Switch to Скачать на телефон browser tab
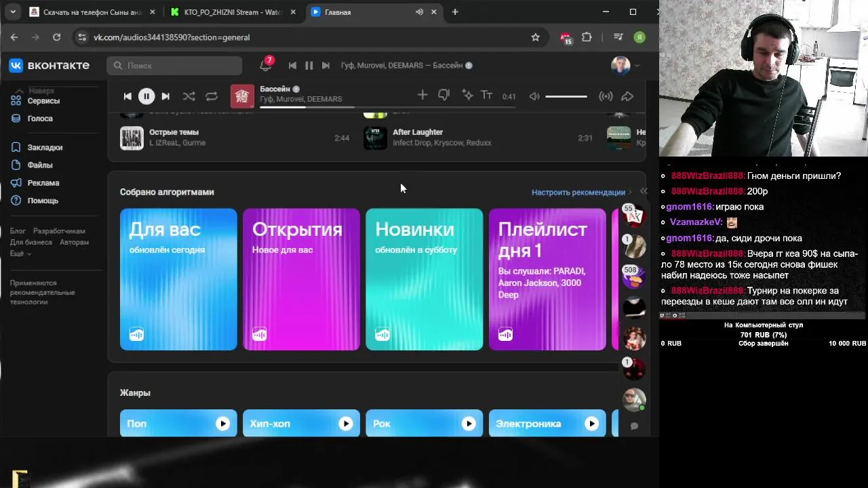This screenshot has width=868, height=488. (92, 12)
